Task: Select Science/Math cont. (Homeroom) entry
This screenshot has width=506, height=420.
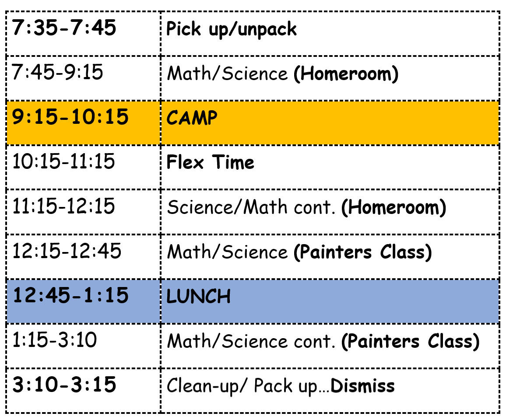Action: point(306,207)
